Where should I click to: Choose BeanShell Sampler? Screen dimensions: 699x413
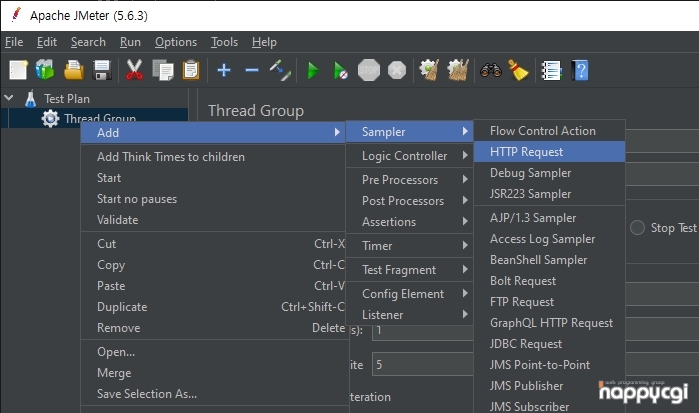(550, 260)
